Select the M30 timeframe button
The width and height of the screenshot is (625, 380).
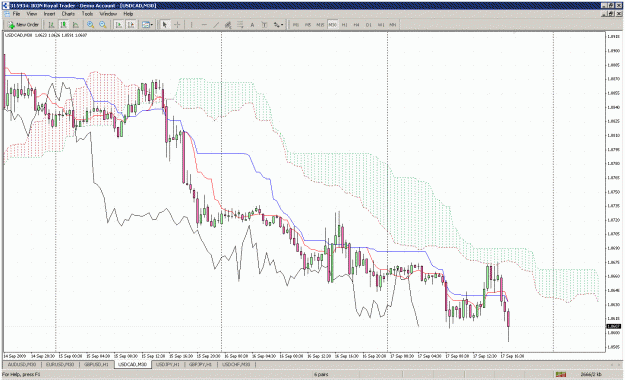(332, 25)
